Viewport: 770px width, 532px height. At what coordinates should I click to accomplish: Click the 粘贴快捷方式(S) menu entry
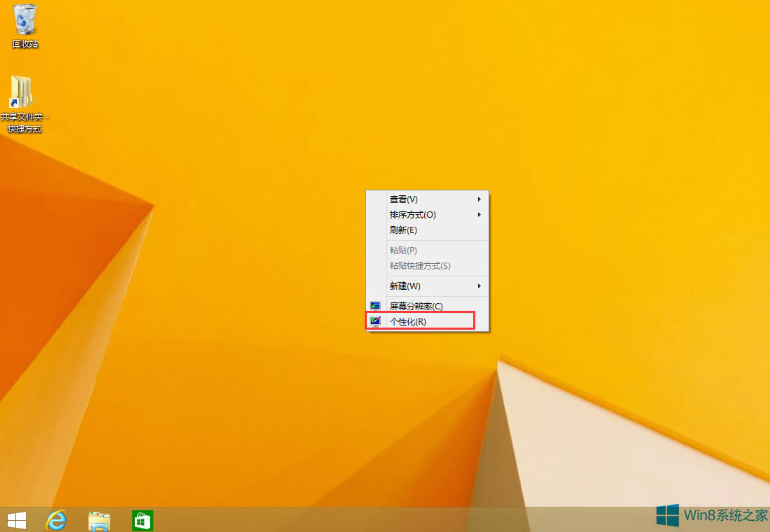click(x=420, y=265)
